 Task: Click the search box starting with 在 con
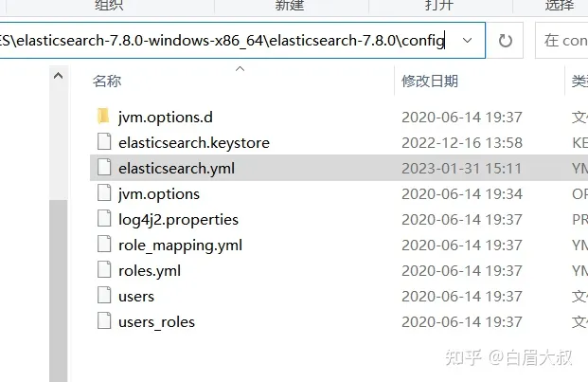pos(561,41)
